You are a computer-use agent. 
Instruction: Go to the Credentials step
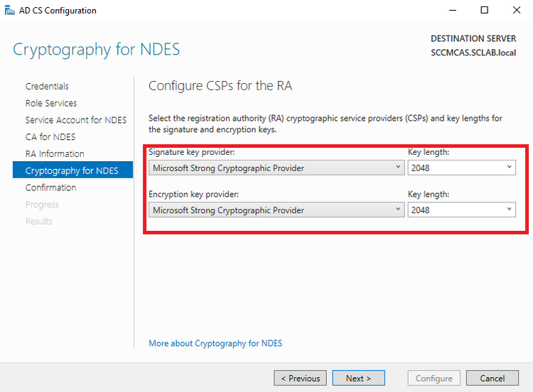click(47, 86)
